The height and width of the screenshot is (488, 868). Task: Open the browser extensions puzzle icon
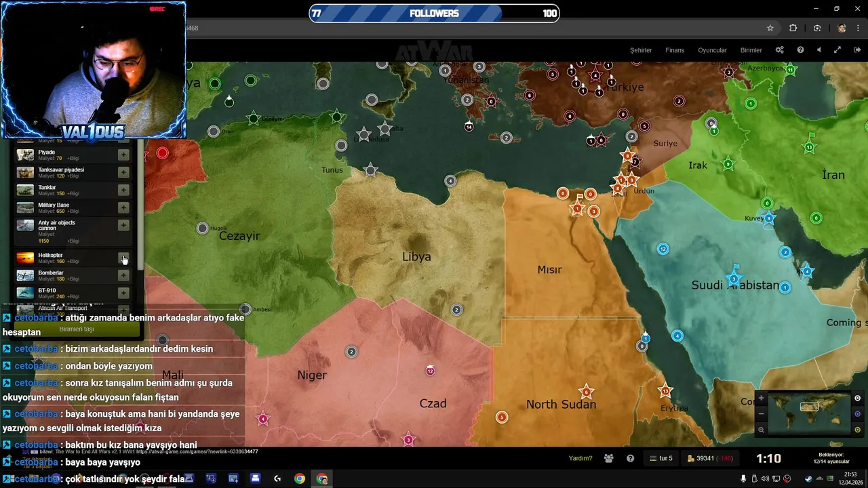[x=793, y=28]
